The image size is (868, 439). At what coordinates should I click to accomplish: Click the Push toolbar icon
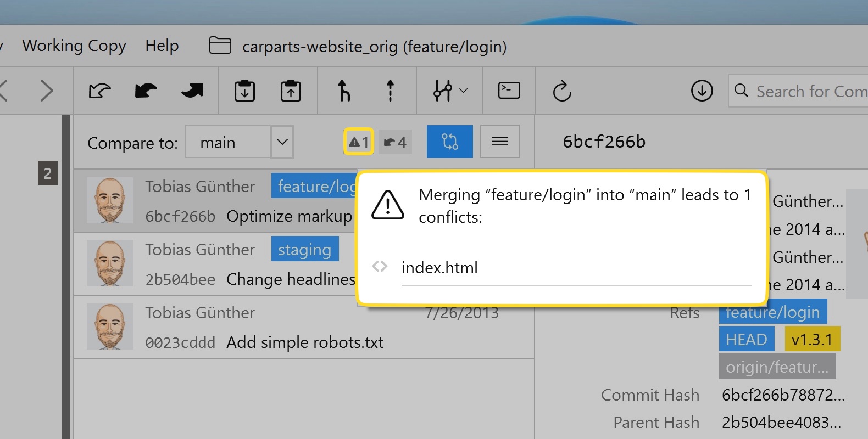[x=192, y=91]
